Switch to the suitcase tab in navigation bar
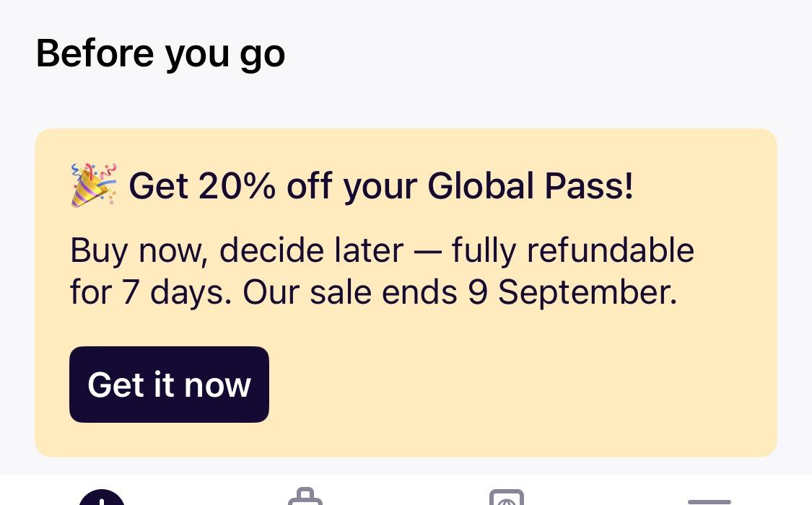Screen dimensions: 812x505 point(305,496)
